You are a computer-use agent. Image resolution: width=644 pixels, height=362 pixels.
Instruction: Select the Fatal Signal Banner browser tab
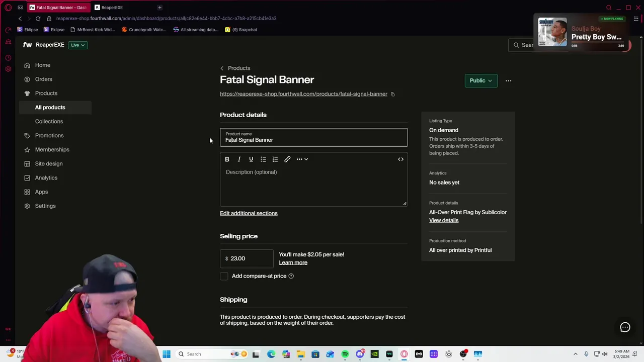click(59, 8)
